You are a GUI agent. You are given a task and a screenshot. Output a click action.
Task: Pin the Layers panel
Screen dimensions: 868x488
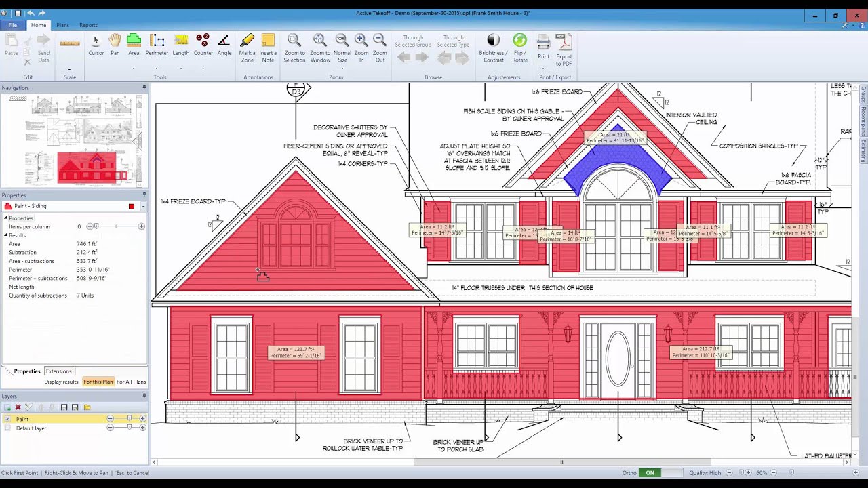[x=144, y=395]
